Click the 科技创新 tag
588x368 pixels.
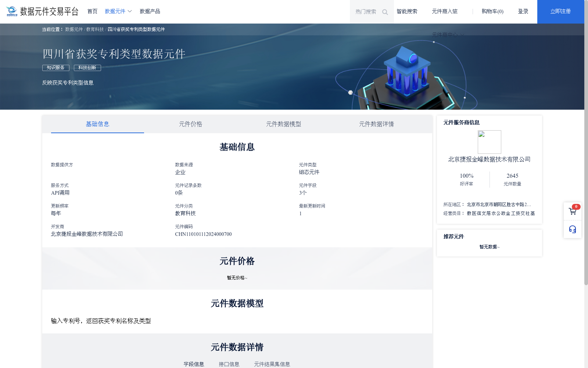coord(87,68)
